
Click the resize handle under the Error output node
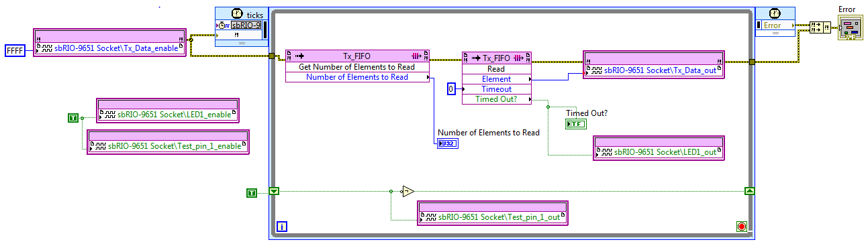click(775, 33)
